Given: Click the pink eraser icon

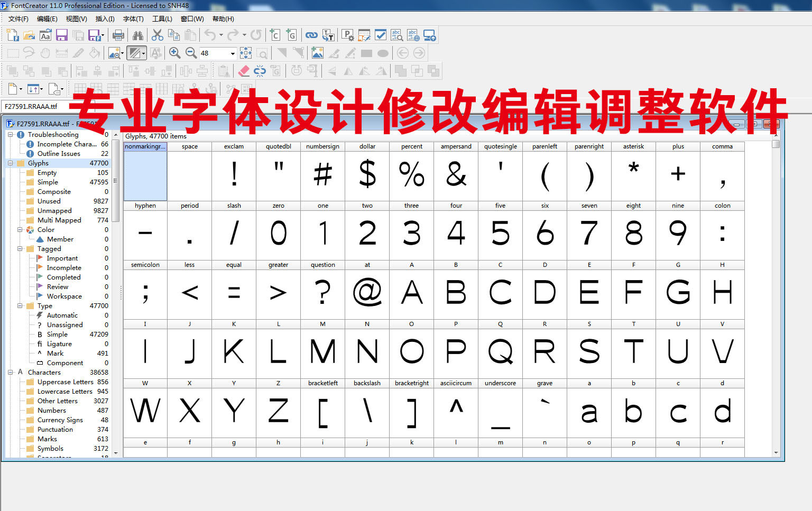Looking at the screenshot, I should coord(244,70).
